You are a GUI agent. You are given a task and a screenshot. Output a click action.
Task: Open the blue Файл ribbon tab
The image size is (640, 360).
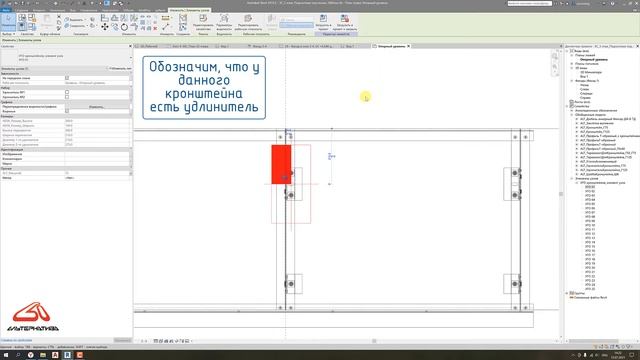click(x=6, y=10)
